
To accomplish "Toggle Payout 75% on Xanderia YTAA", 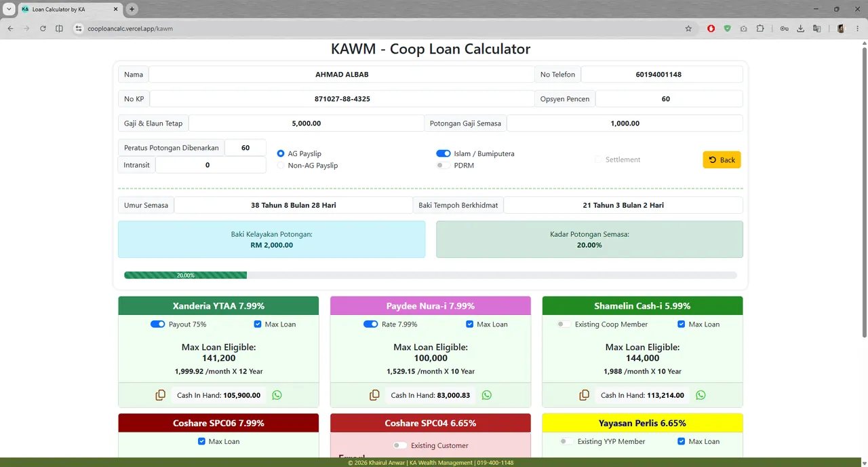I will 158,324.
